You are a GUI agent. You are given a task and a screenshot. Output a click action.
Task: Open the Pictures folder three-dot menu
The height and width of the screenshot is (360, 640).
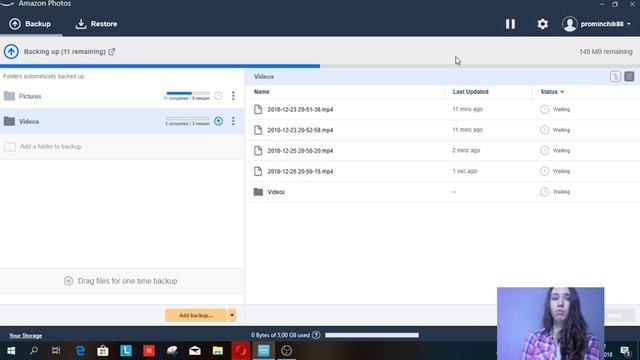click(x=233, y=96)
